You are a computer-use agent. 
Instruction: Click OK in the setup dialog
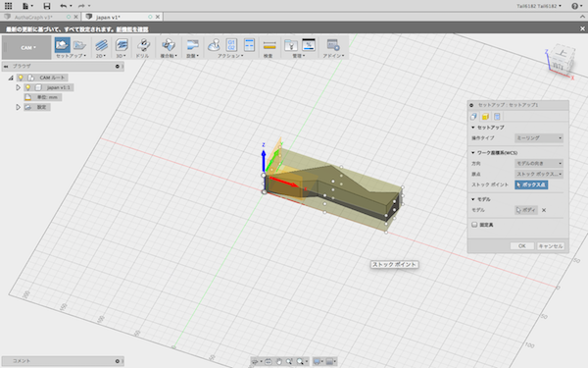[521, 246]
